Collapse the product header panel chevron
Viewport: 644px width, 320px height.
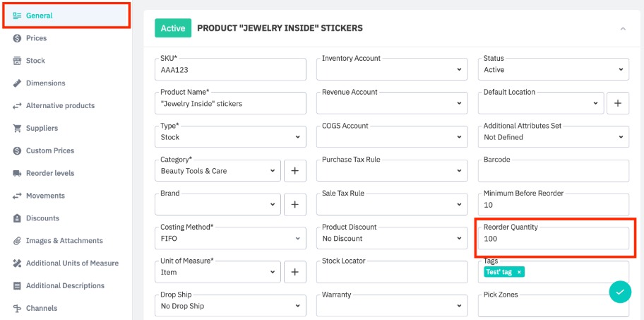pyautogui.click(x=622, y=28)
